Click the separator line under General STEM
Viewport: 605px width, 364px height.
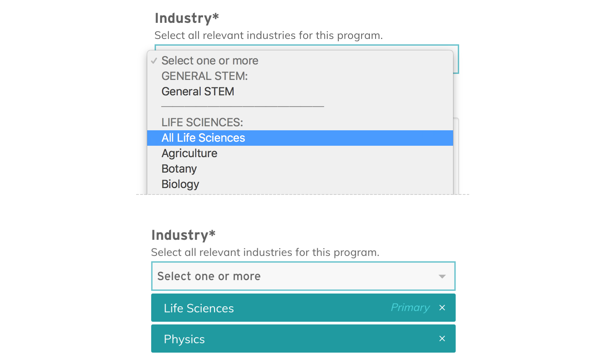242,106
